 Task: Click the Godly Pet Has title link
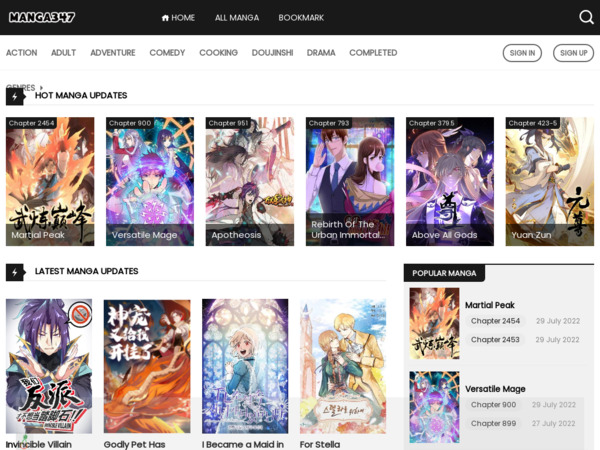pos(134,444)
